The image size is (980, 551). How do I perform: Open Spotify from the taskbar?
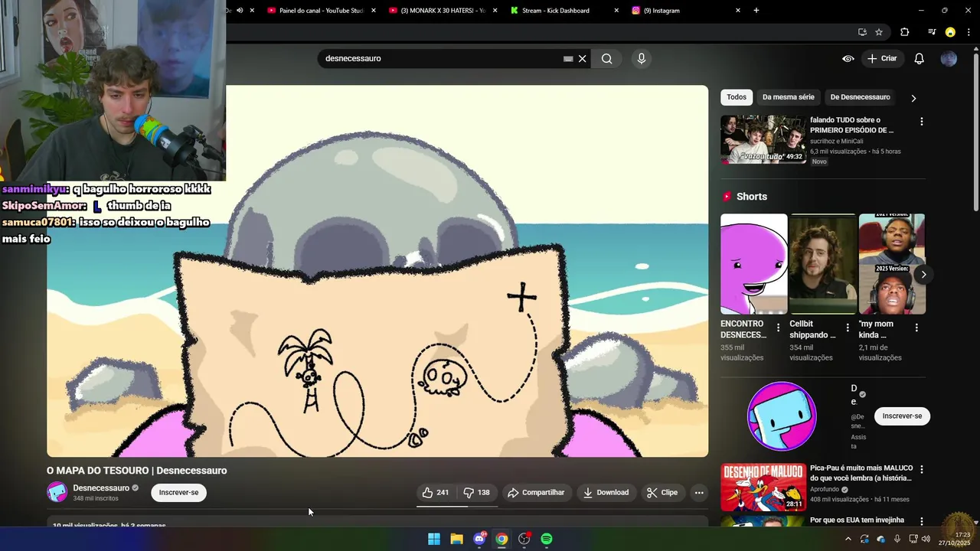coord(547,539)
